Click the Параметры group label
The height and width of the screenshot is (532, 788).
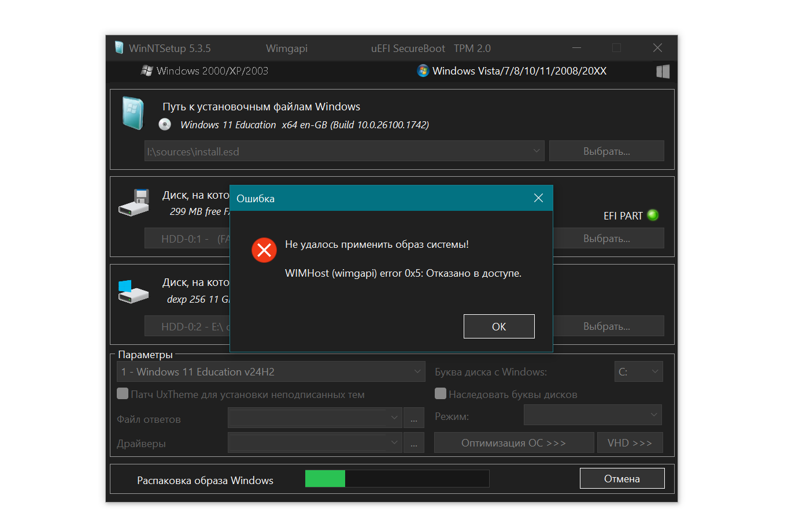point(145,355)
